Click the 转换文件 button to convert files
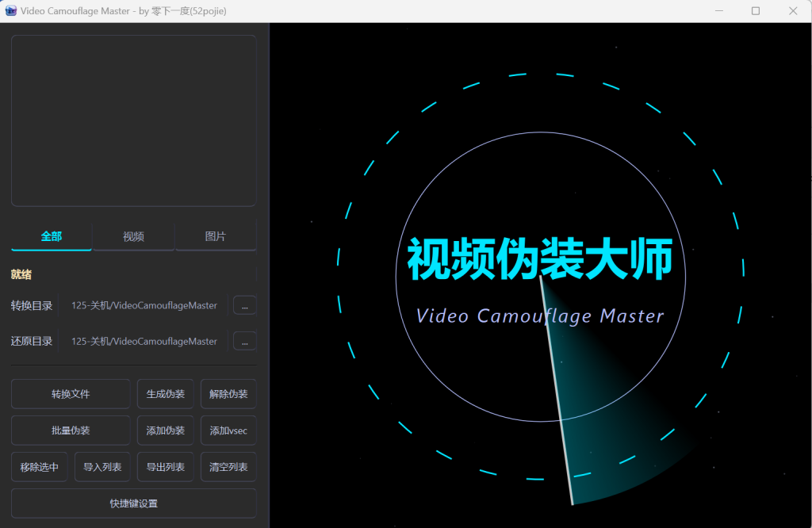 [x=71, y=393]
